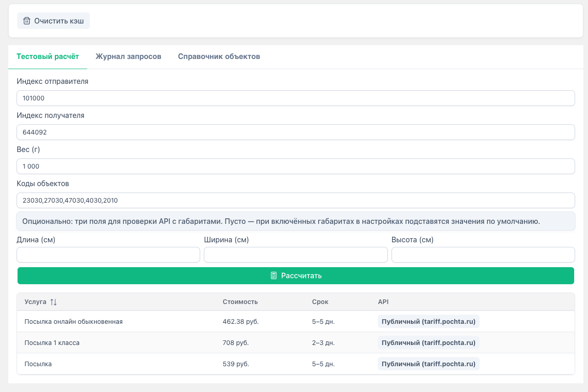Click the Высота (см) input box
This screenshot has height=392, width=588.
(x=483, y=255)
